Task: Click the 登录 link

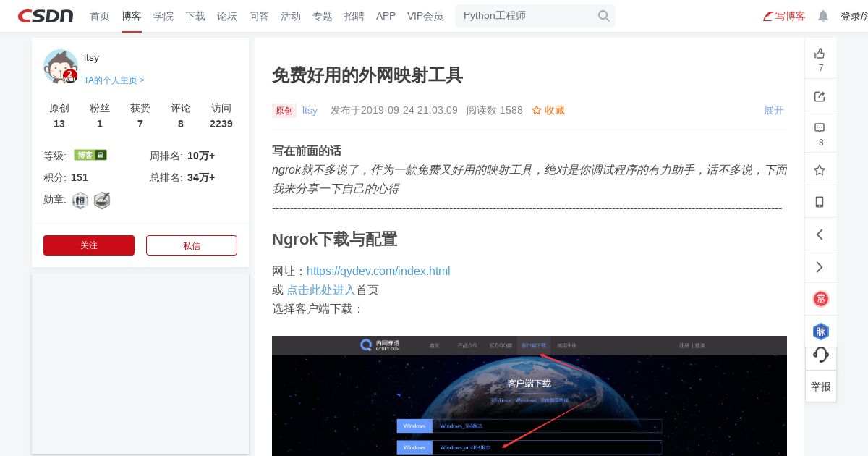Action: tap(850, 16)
